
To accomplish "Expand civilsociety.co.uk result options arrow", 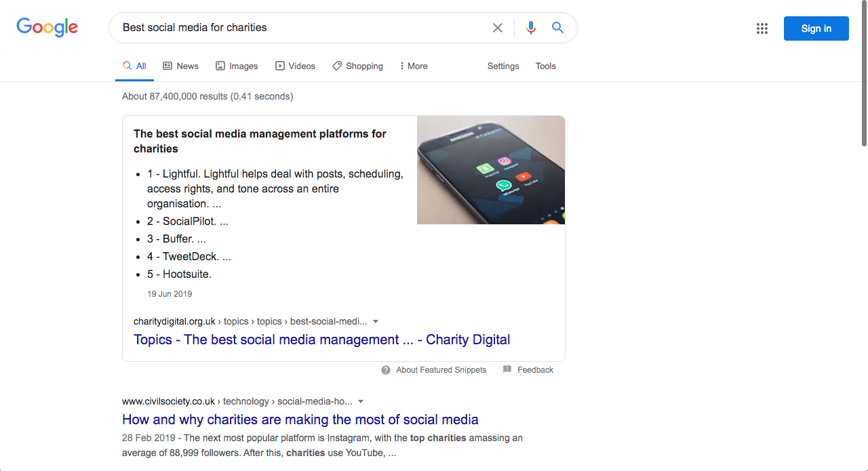I will [x=361, y=402].
